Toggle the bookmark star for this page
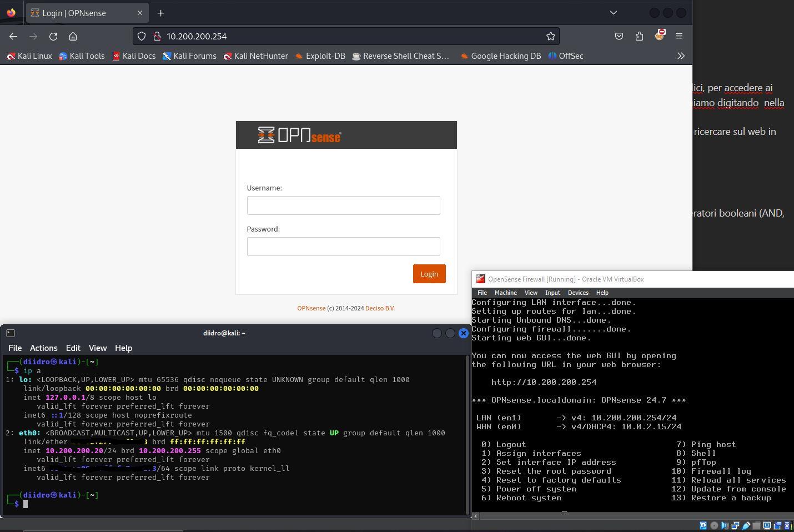Viewport: 794px width, 532px height. click(x=550, y=36)
